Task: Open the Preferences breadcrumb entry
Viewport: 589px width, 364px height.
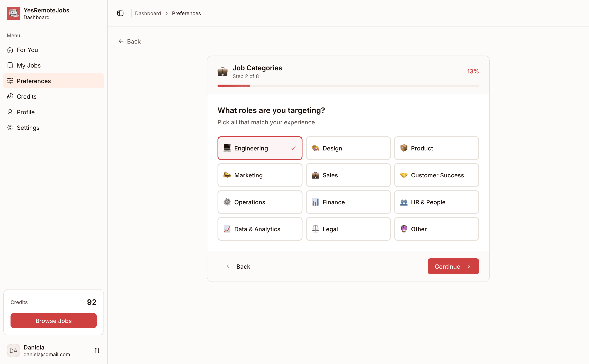Action: coord(186,13)
